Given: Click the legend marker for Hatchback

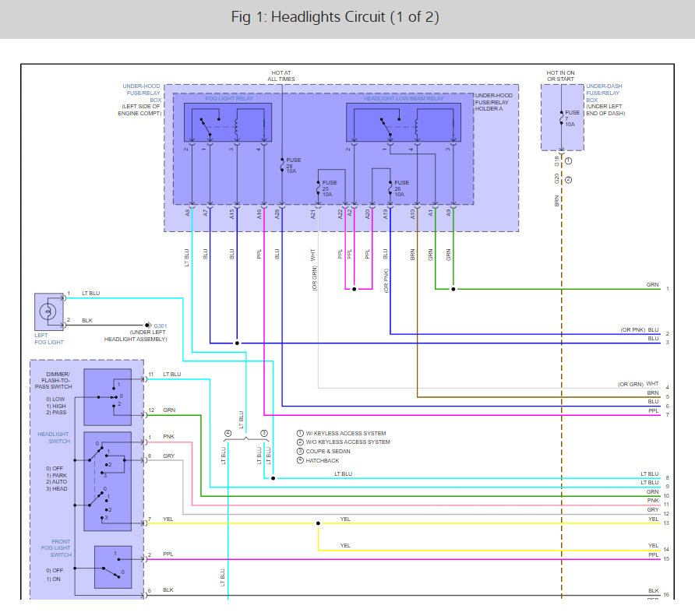Looking at the screenshot, I should tap(300, 460).
